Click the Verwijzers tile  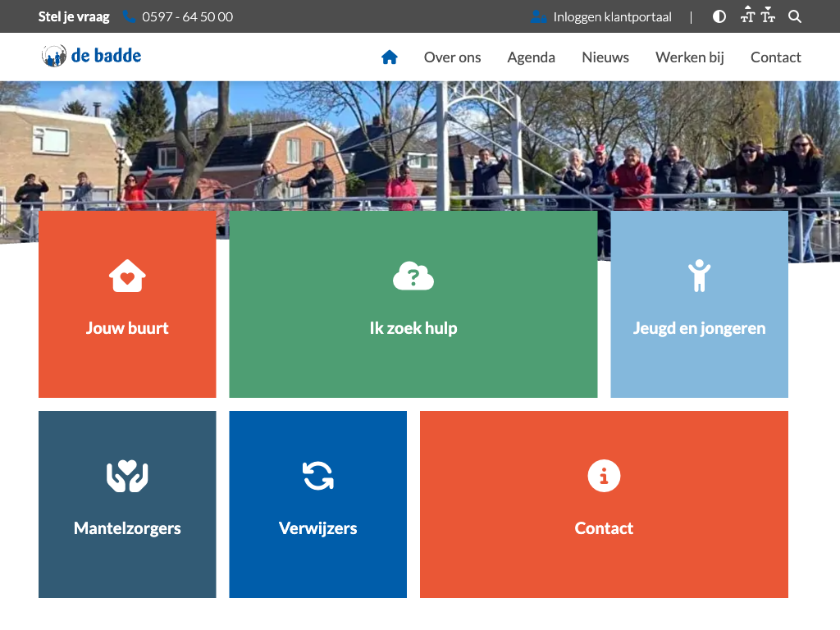click(x=317, y=504)
